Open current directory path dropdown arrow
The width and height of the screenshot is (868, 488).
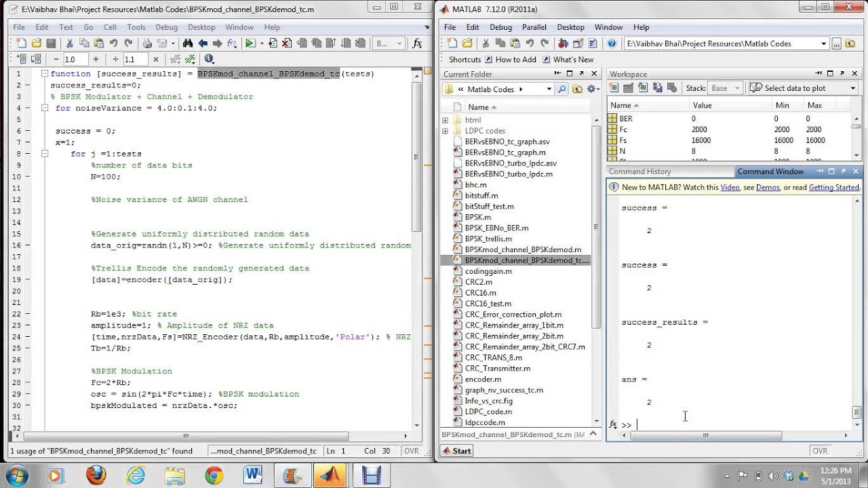coord(823,43)
